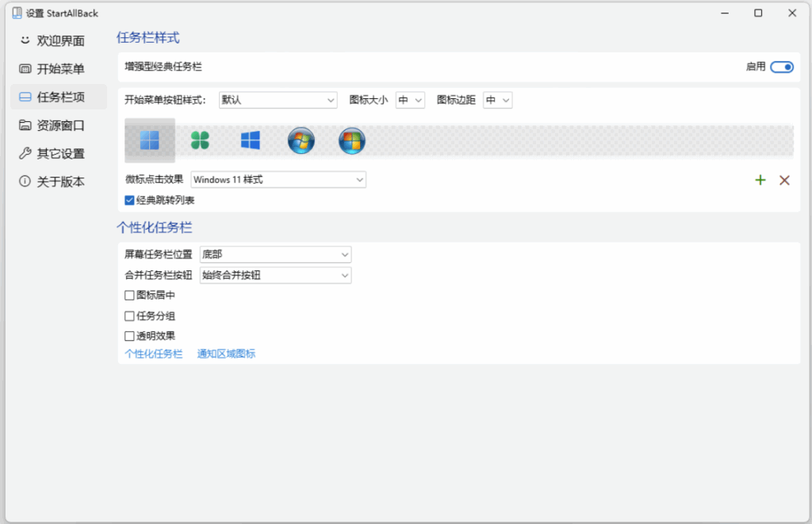Select the green clover start button style

point(199,140)
